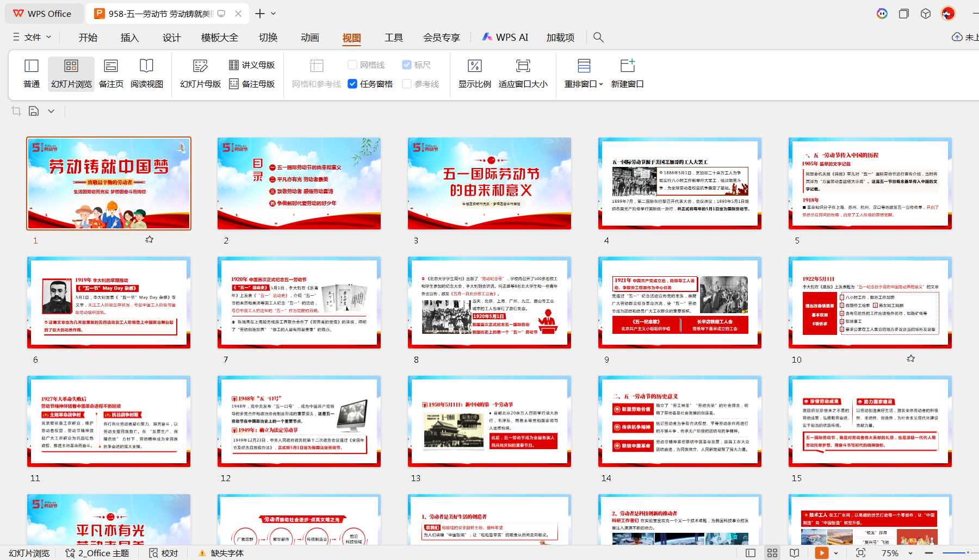
Task: Open the Transitions (切换) tab
Action: (268, 38)
